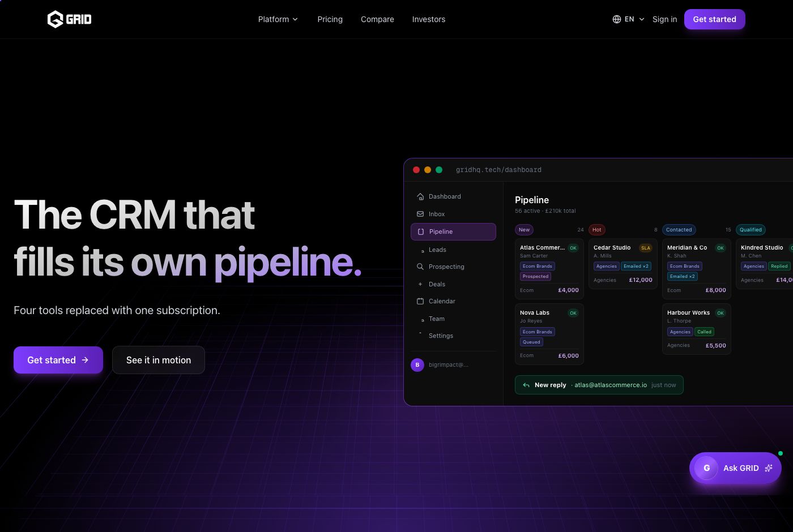793x532 pixels.
Task: Open the Kindred Studio deal card
Action: coord(765,264)
